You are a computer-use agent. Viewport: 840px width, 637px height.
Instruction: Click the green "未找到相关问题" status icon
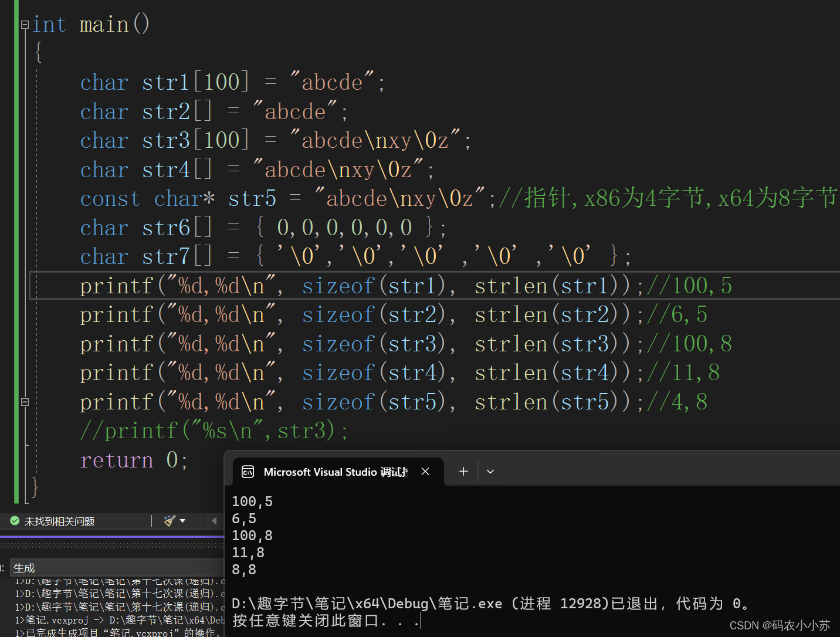14,521
